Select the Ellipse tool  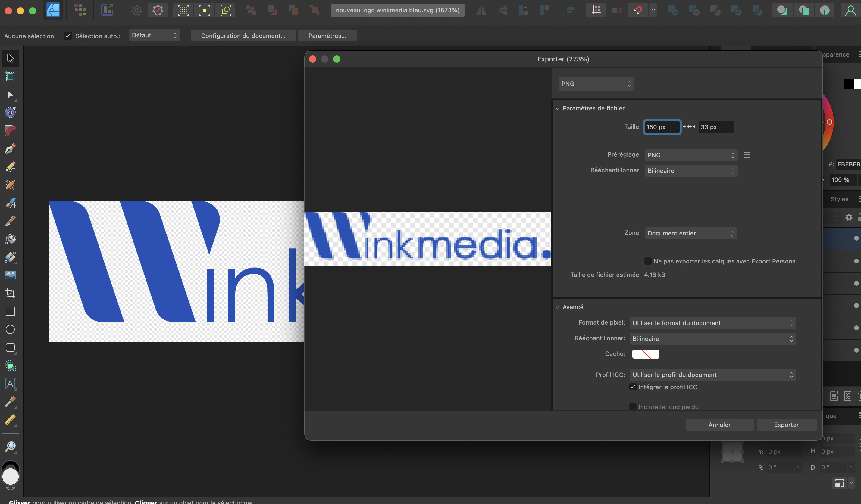pyautogui.click(x=10, y=329)
